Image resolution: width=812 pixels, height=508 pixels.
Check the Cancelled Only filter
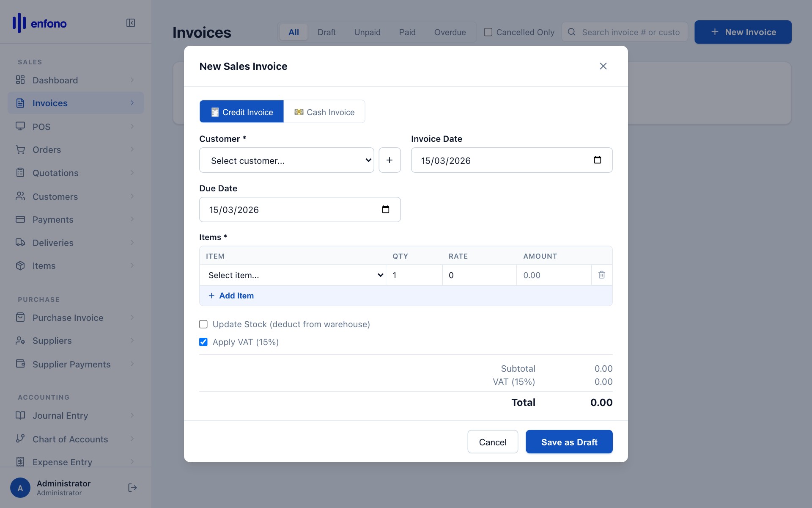(x=488, y=32)
